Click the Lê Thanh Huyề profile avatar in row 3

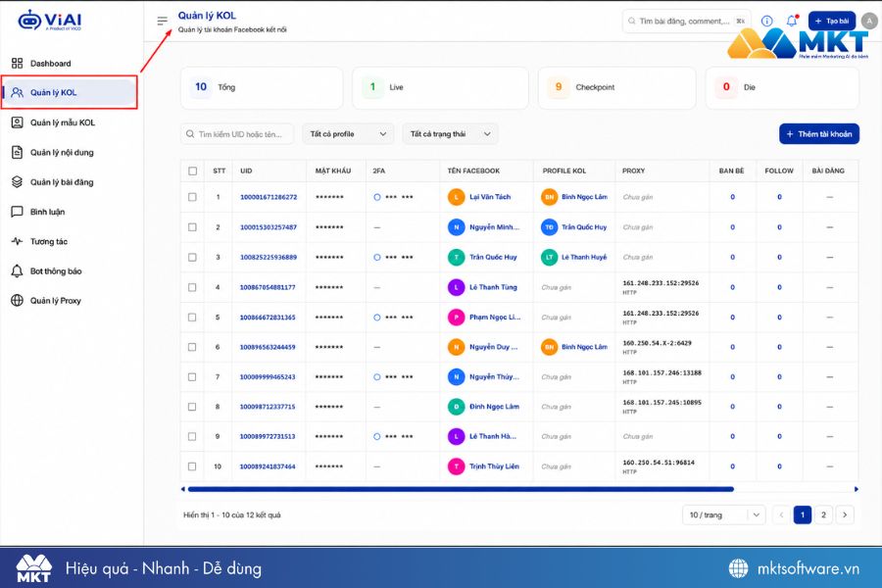tap(549, 257)
